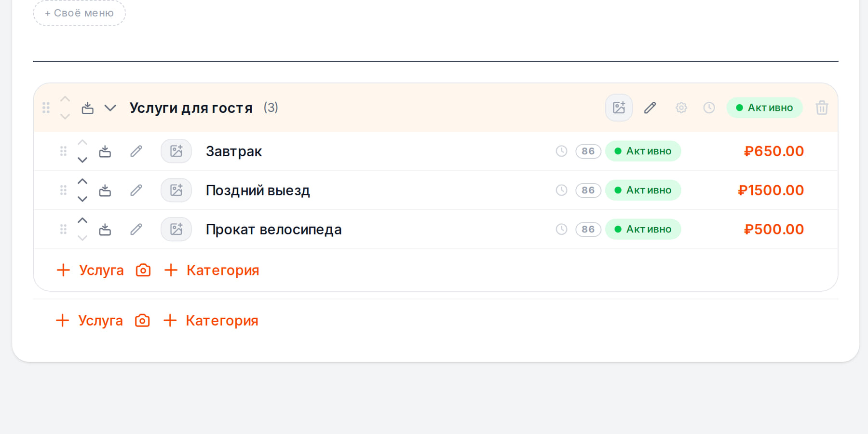Add image to the 'Поздний выезд' service
The width and height of the screenshot is (868, 434).
176,190
